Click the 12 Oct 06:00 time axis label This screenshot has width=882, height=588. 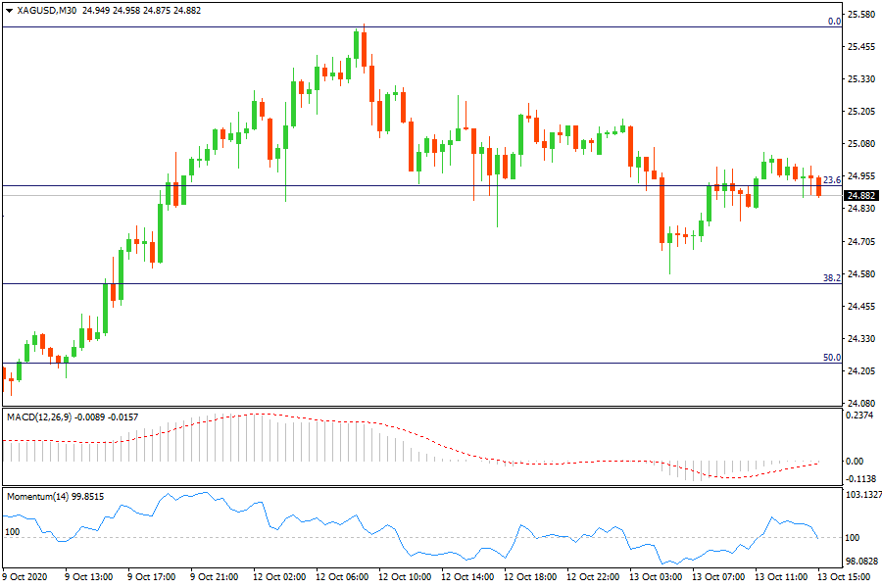(342, 576)
